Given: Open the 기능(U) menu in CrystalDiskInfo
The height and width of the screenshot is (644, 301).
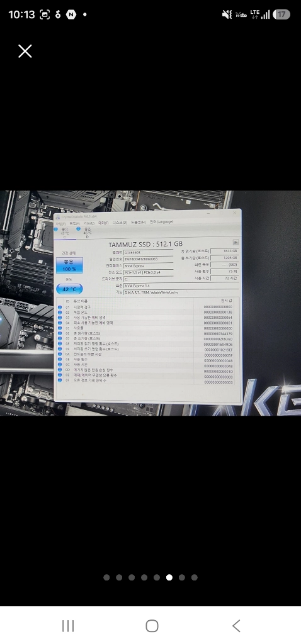Looking at the screenshot, I should coord(89,223).
